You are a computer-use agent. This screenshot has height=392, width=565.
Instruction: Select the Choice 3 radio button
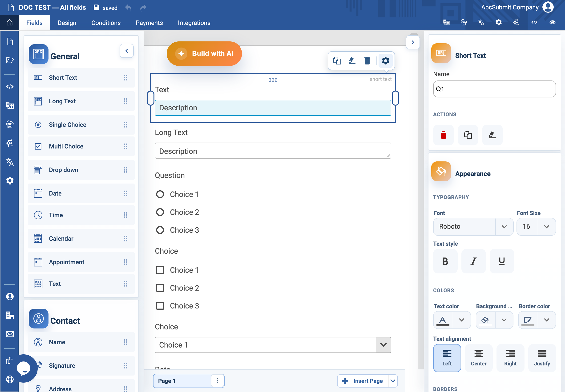(160, 230)
